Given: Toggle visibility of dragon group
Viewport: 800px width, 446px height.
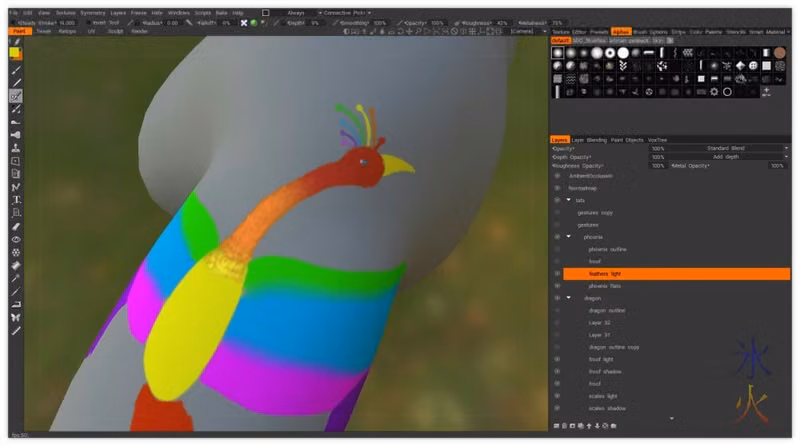Looking at the screenshot, I should pos(557,299).
